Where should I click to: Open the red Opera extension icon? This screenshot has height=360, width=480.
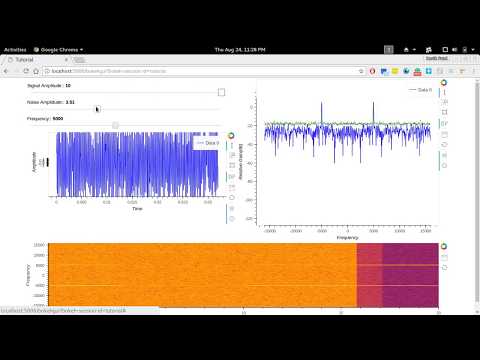coord(373,71)
